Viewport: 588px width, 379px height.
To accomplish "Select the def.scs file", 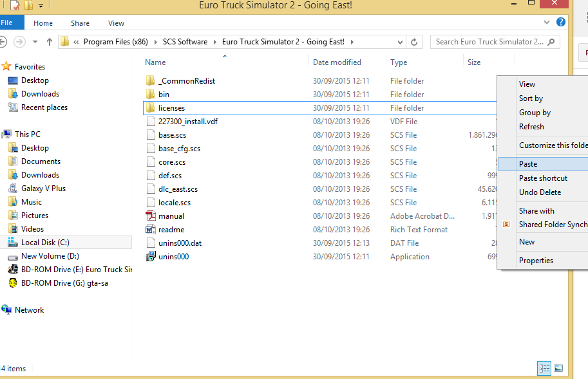I will click(x=170, y=175).
